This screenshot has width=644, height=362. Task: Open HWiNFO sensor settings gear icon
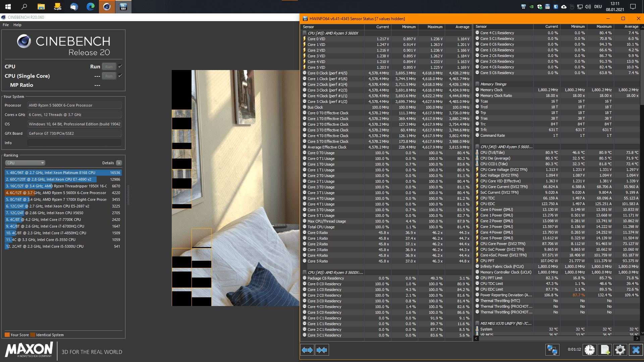(x=620, y=350)
